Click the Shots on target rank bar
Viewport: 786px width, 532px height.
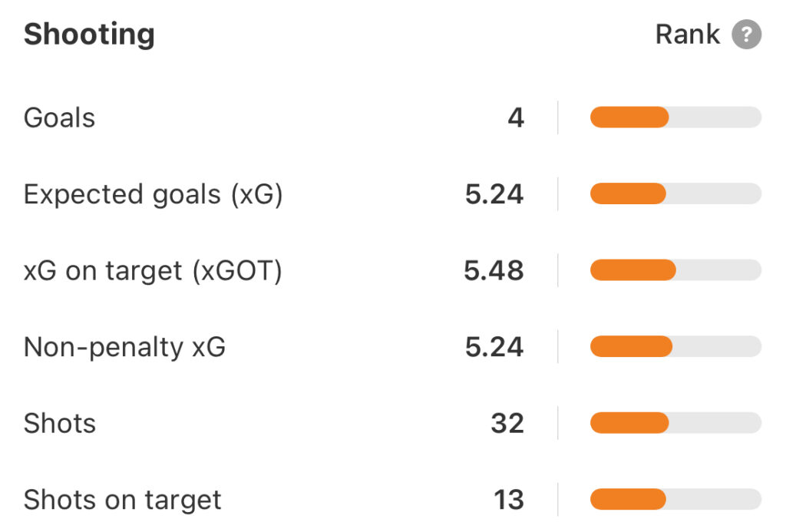pyautogui.click(x=675, y=499)
